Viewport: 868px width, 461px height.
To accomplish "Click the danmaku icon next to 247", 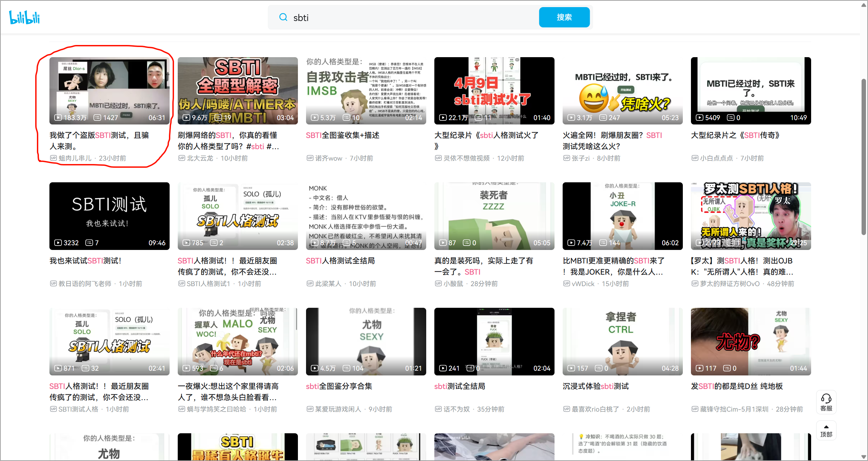I will tap(603, 118).
